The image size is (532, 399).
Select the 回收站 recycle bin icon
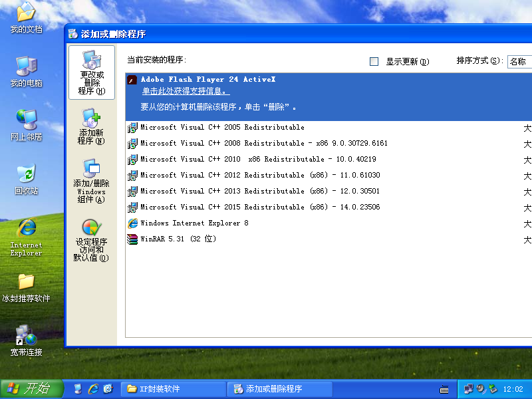point(26,179)
